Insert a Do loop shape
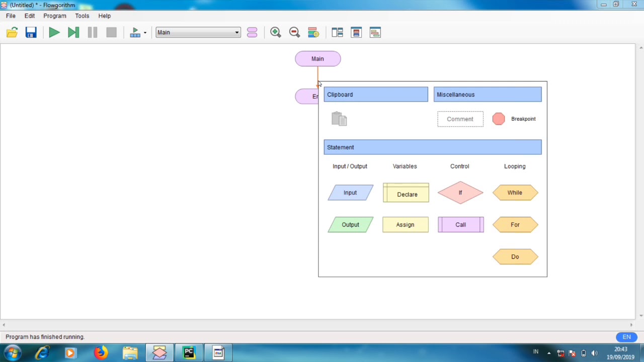The height and width of the screenshot is (362, 644). coord(515,257)
